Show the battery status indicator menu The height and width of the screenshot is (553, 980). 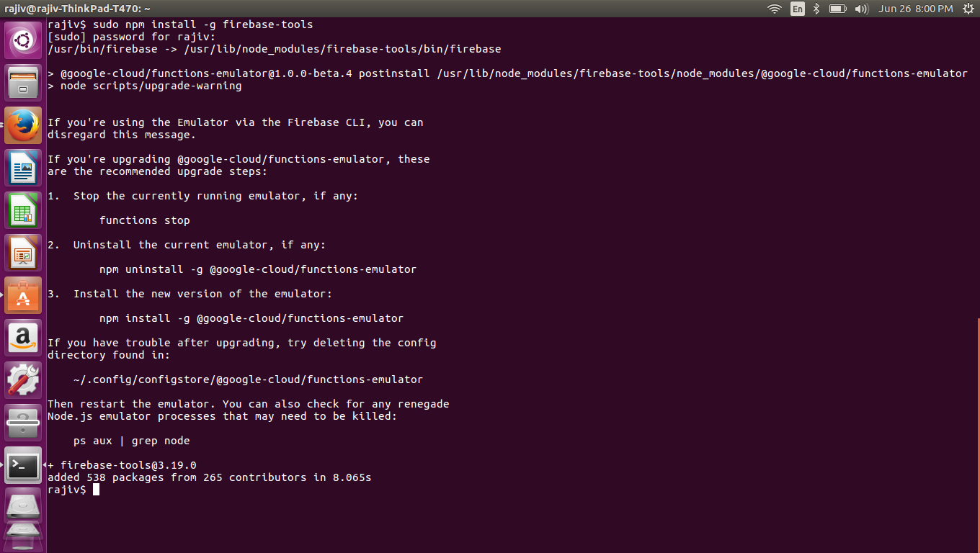pos(837,9)
